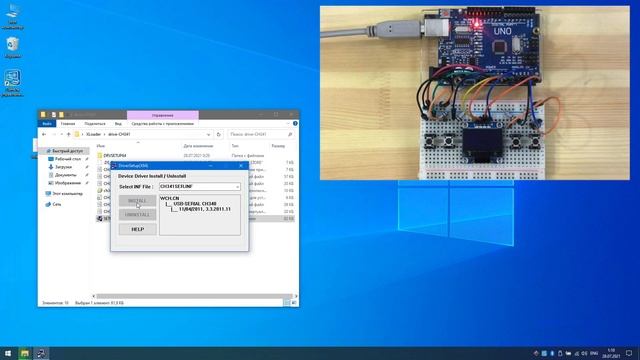Image resolution: width=640 pixels, height=360 pixels.
Task: Click the INSTALL button in DriverSetup
Action: coord(138,201)
